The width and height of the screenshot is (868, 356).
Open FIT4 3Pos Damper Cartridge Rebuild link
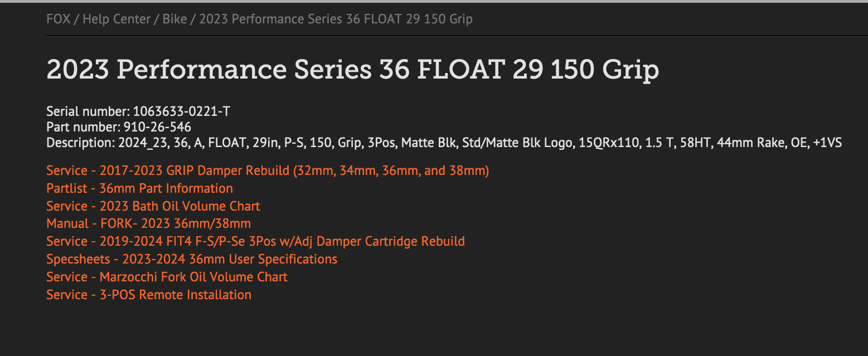pyautogui.click(x=255, y=242)
